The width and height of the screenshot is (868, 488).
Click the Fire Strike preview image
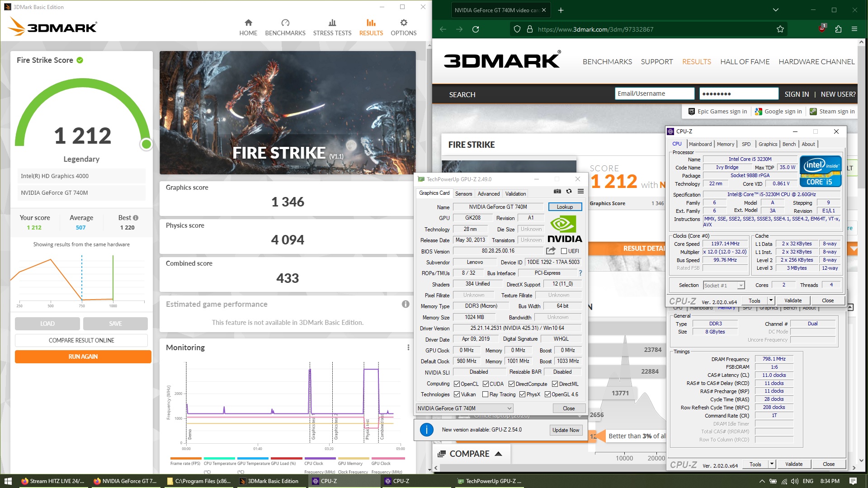click(288, 113)
